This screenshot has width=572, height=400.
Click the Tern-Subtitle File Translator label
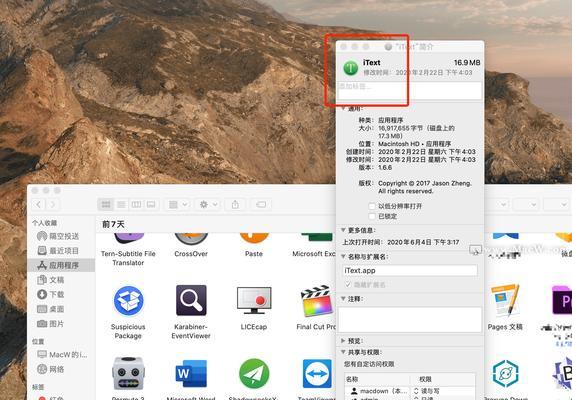click(x=128, y=258)
